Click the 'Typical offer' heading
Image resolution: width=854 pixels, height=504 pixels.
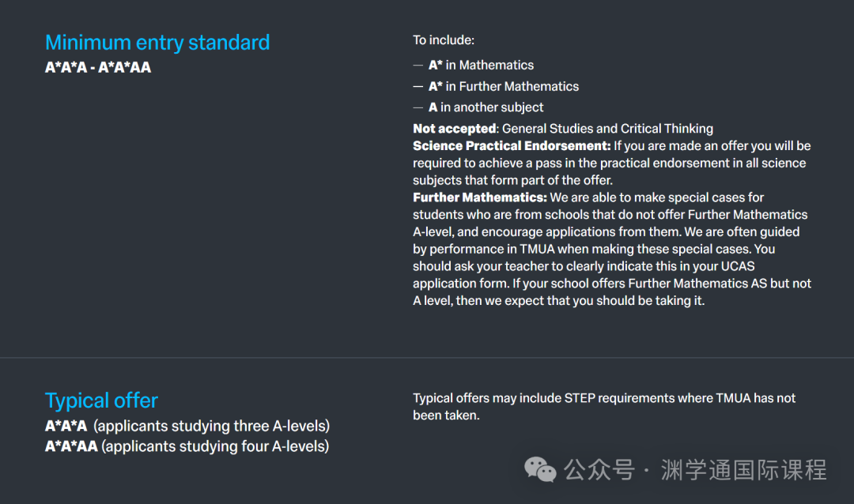101,401
